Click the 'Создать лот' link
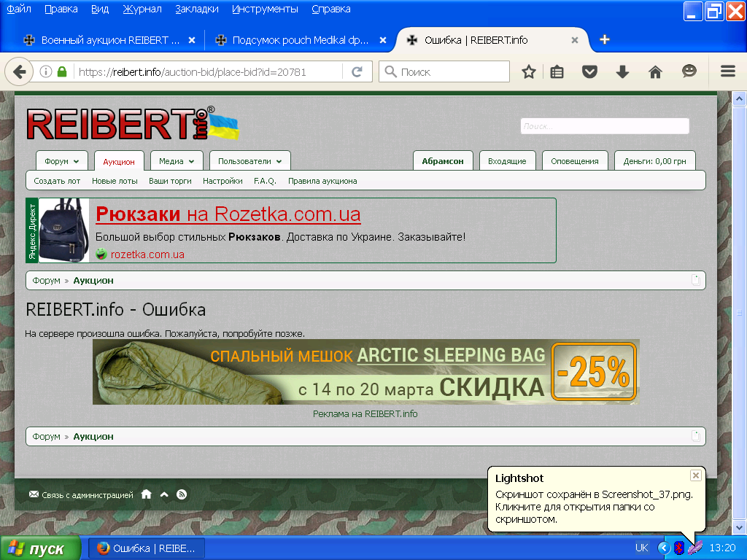Image resolution: width=747 pixels, height=560 pixels. [x=57, y=181]
